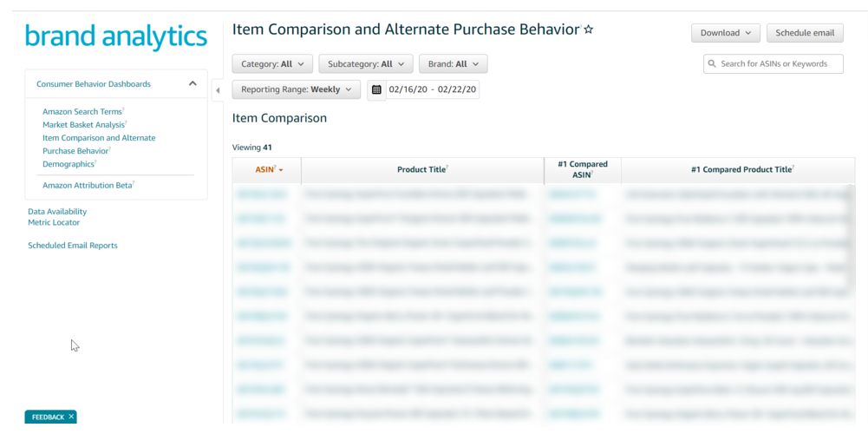The image size is (868, 434).
Task: Go to Amazon Search Terms
Action: (83, 111)
